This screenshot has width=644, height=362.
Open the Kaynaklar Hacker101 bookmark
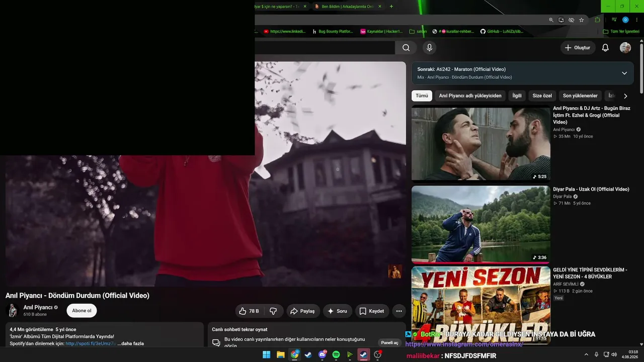tap(381, 31)
